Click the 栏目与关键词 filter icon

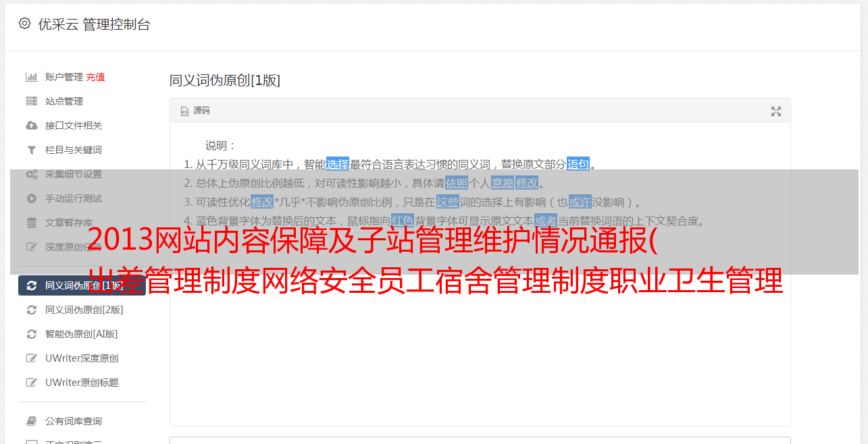click(31, 150)
